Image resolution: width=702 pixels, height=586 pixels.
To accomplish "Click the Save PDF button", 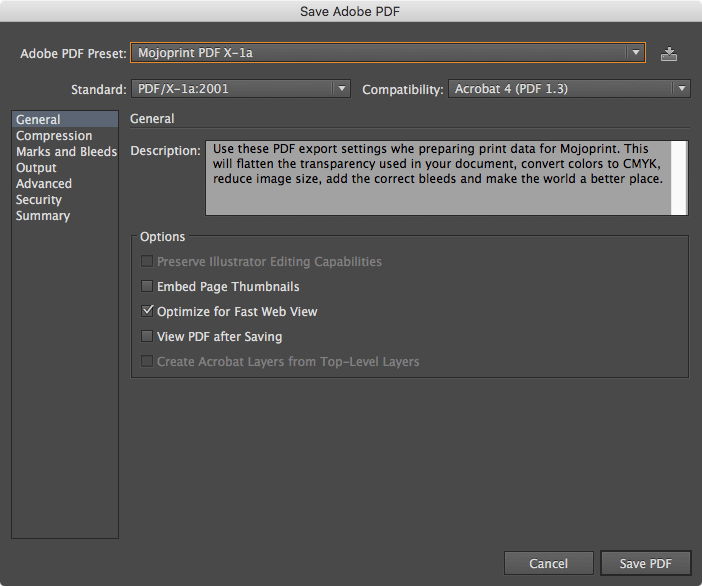I will [645, 564].
